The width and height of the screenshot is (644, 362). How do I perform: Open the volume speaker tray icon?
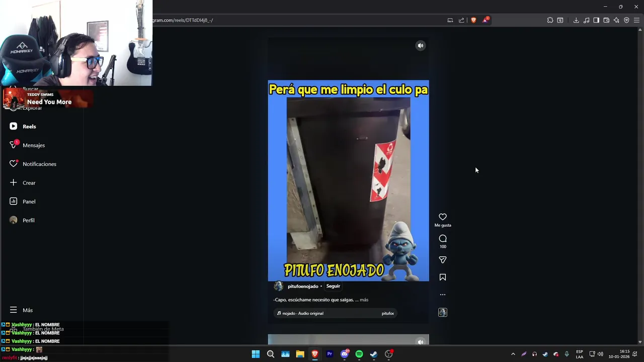pyautogui.click(x=600, y=354)
